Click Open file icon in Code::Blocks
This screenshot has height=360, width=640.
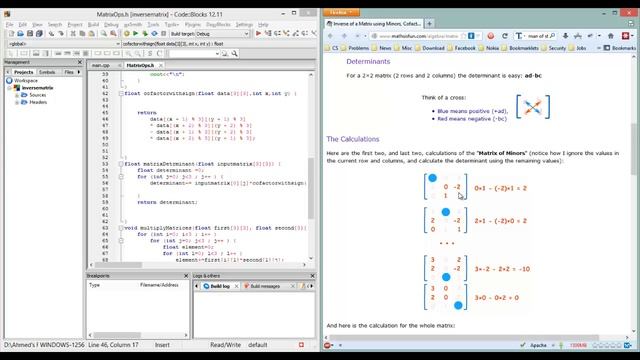click(x=20, y=34)
